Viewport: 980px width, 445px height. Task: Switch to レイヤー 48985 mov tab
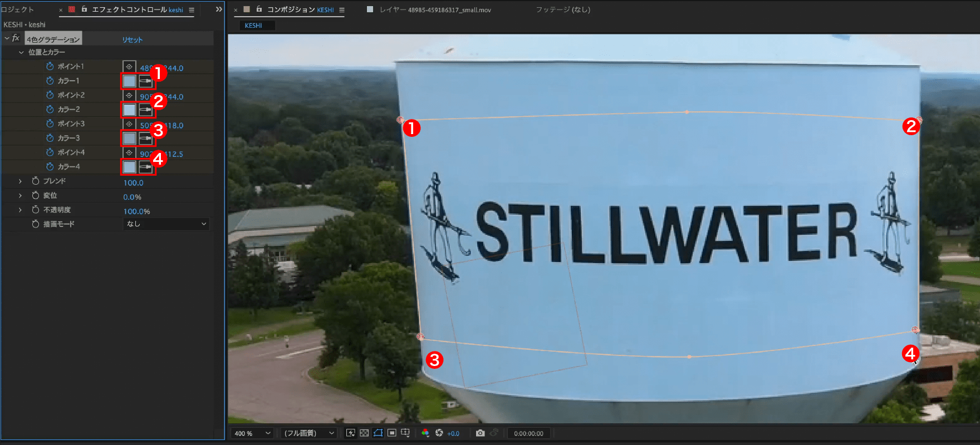(x=435, y=9)
